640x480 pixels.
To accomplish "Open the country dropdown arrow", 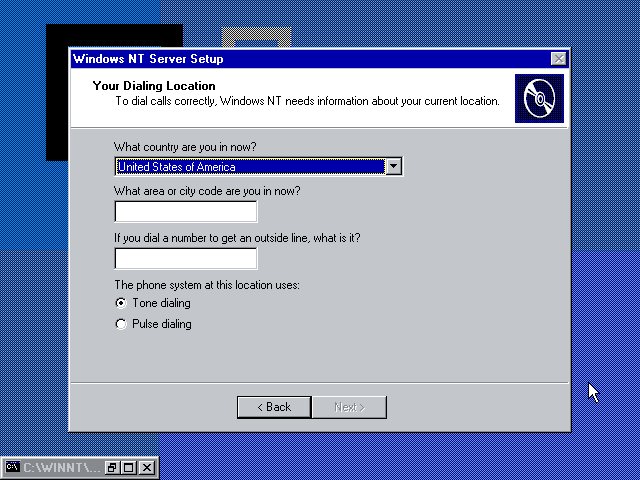I will pos(393,167).
